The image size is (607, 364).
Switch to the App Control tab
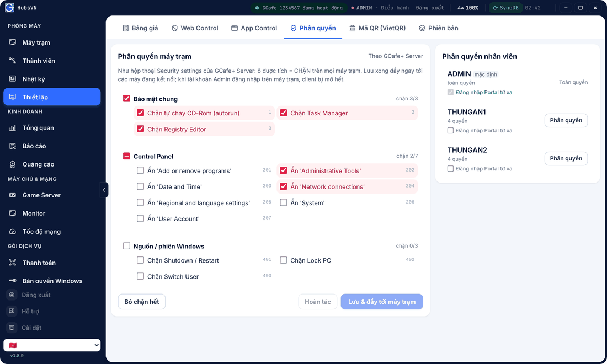[x=254, y=28]
